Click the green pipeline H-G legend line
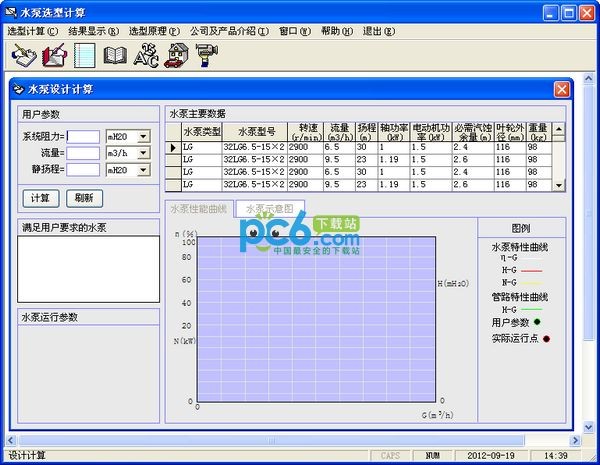 (531, 309)
